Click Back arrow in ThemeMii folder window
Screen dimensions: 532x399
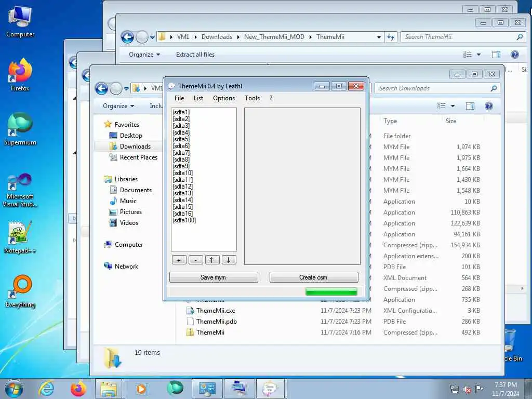click(127, 37)
